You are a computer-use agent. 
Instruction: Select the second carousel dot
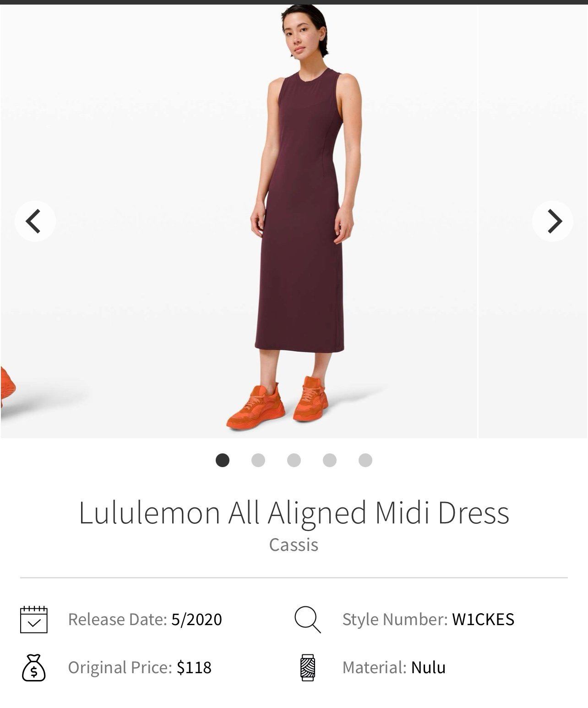pyautogui.click(x=258, y=460)
